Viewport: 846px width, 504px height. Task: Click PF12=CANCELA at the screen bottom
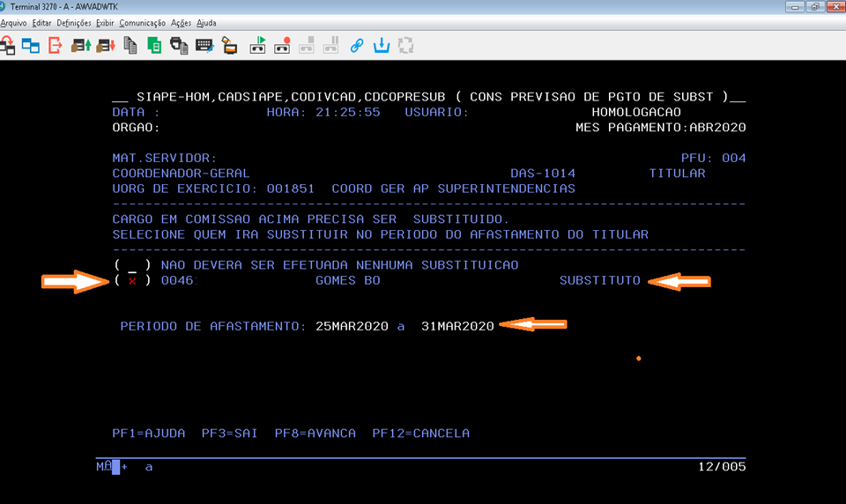point(420,434)
